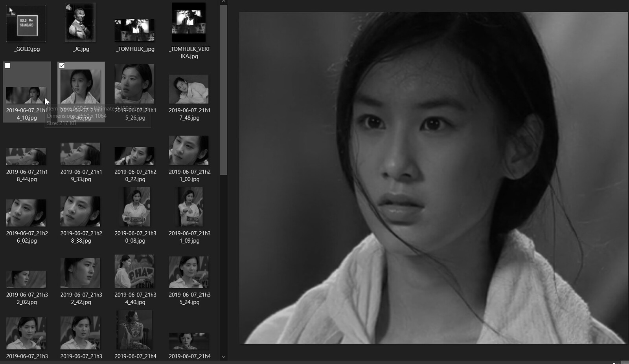Select thumbnail 2019-06-07_21h28_38.jpg
This screenshot has height=364, width=629.
click(80, 211)
